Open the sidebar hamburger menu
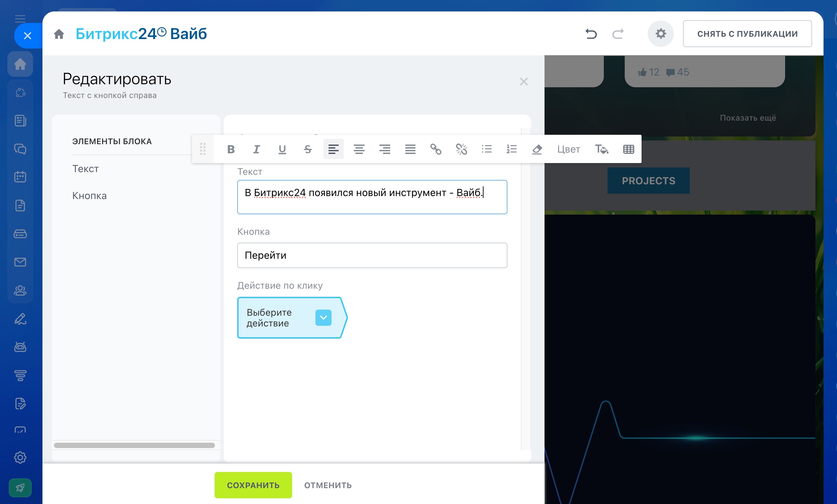This screenshot has height=504, width=837. pos(20,19)
